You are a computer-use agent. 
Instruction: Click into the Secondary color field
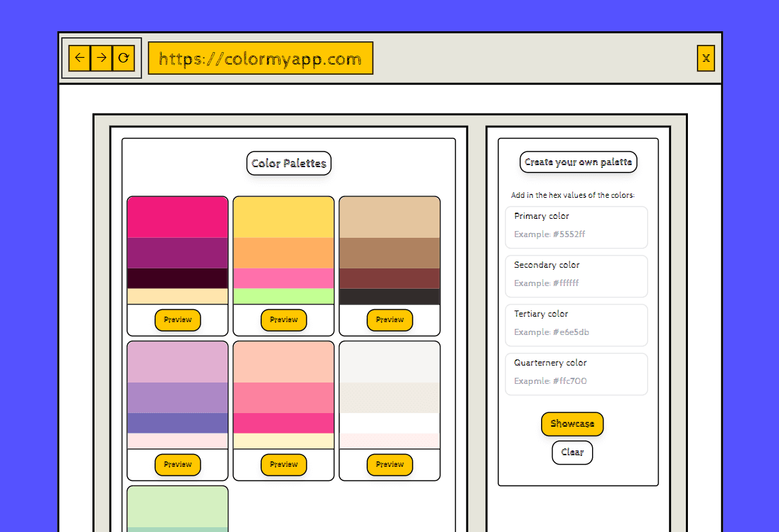pos(576,283)
